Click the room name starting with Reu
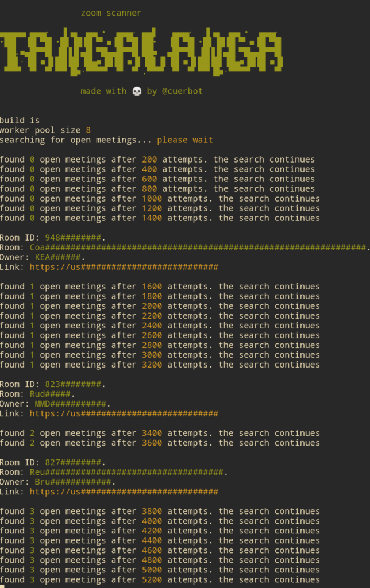 pos(126,472)
